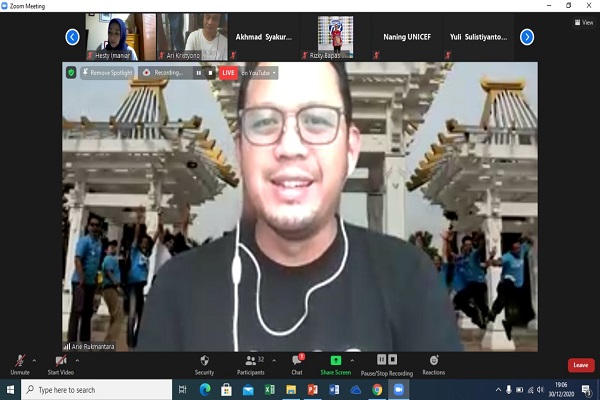Expand the arrow next to Share Screen
The width and height of the screenshot is (600, 400).
(353, 360)
